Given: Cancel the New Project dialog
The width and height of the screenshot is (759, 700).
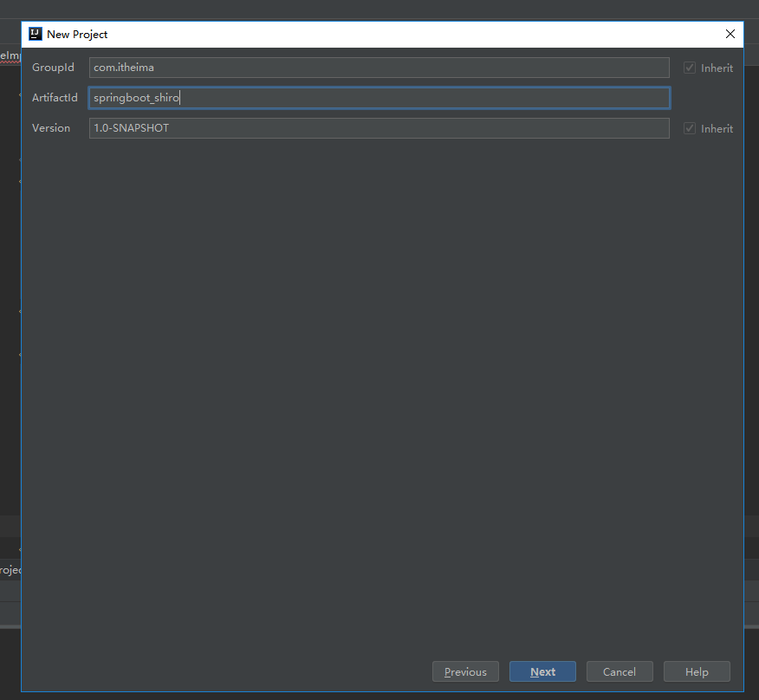Looking at the screenshot, I should (x=620, y=671).
